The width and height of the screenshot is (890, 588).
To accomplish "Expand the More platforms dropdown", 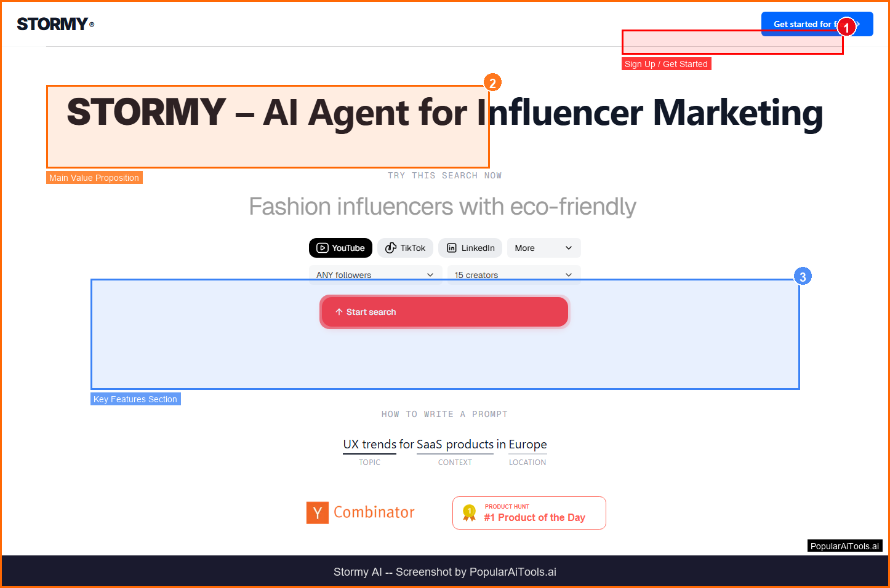I will [543, 248].
